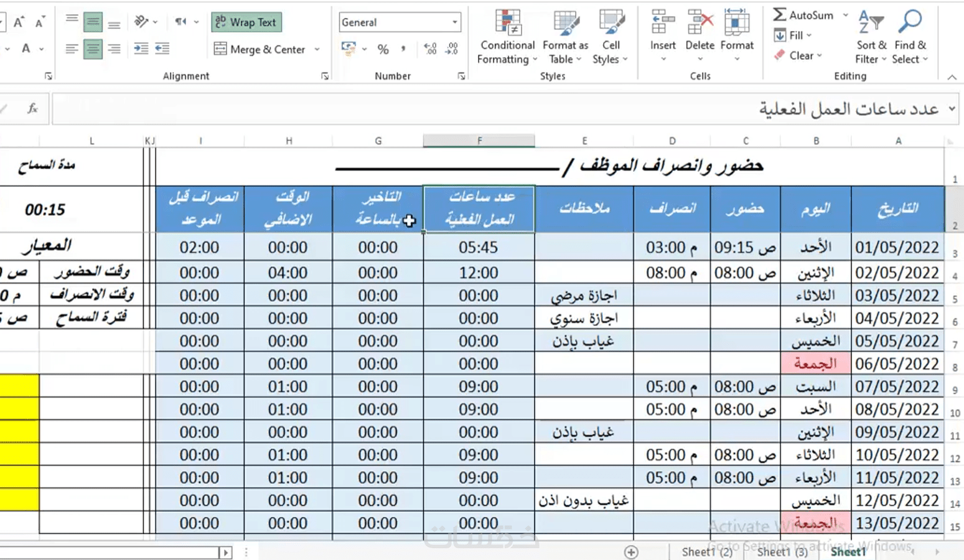Apply the Font Color A button
The height and width of the screenshot is (560, 964).
coord(26,49)
